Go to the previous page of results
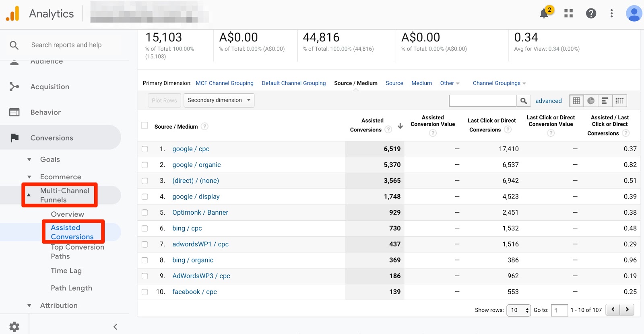 613,309
